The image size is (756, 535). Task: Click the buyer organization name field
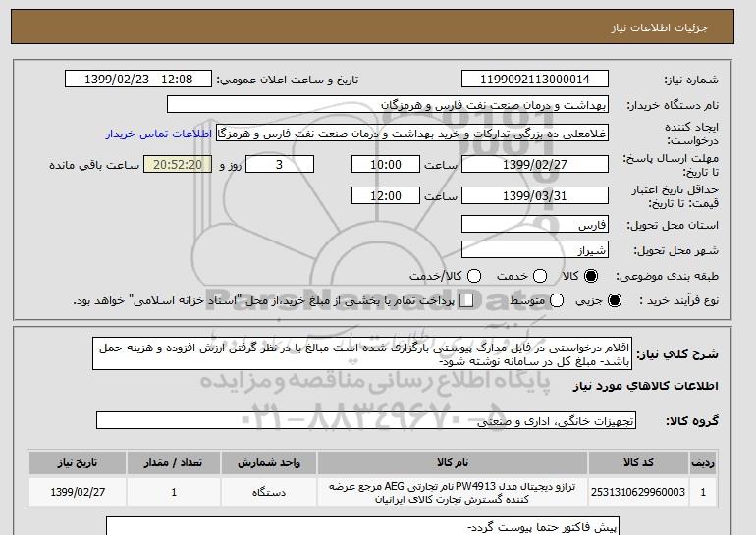coord(388,105)
